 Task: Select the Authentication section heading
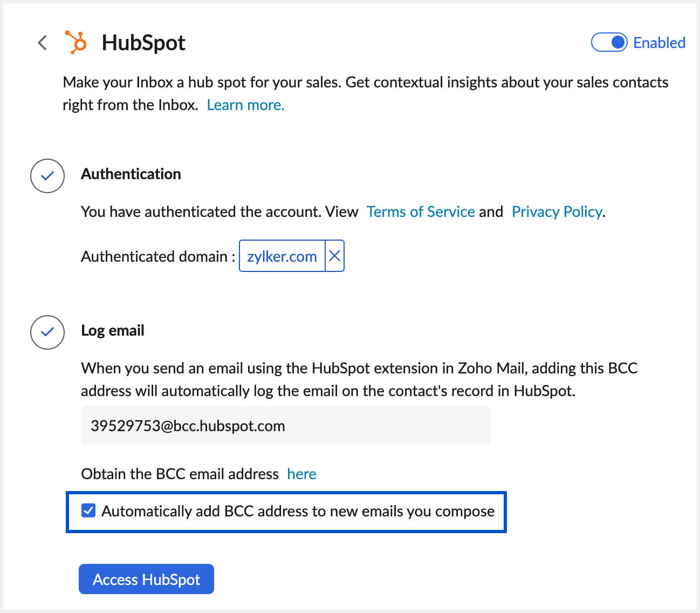click(x=131, y=174)
